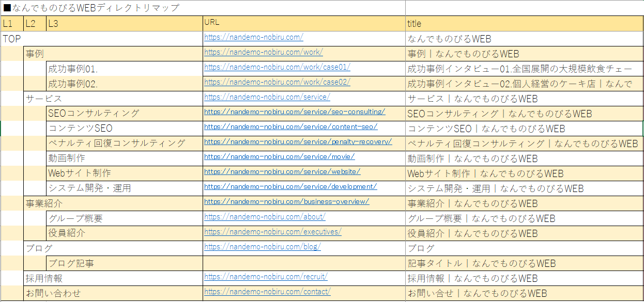Select the 動画制作 cell in L3
This screenshot has height=302, width=644.
pyautogui.click(x=125, y=158)
